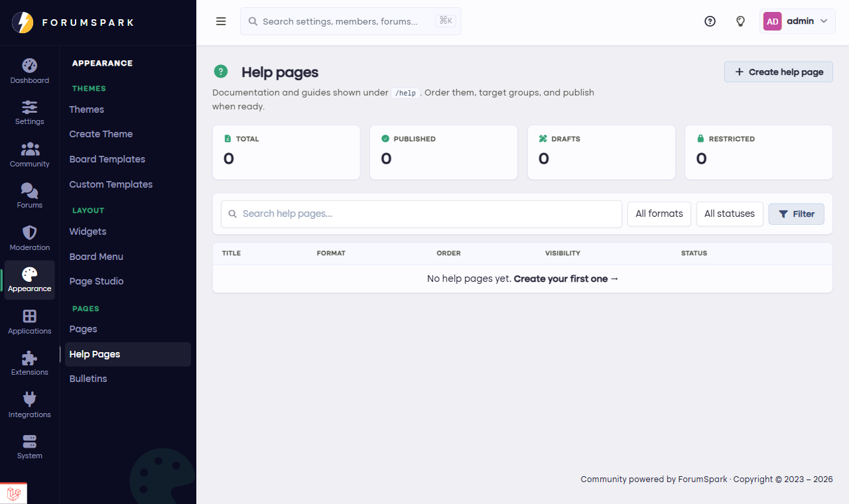Click the Status column header

coord(694,253)
